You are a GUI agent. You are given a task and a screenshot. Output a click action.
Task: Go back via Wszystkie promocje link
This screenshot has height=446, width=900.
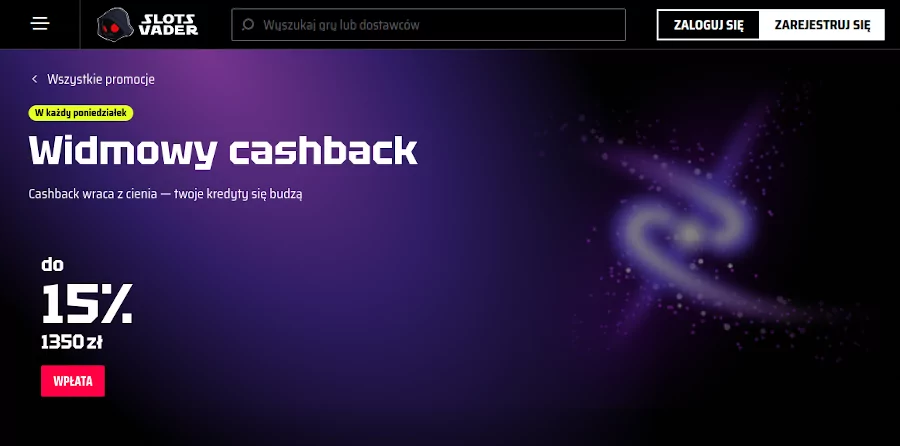pos(100,79)
